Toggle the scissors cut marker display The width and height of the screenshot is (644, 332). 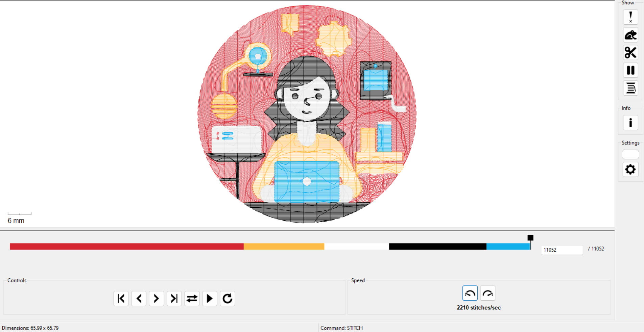(x=630, y=53)
